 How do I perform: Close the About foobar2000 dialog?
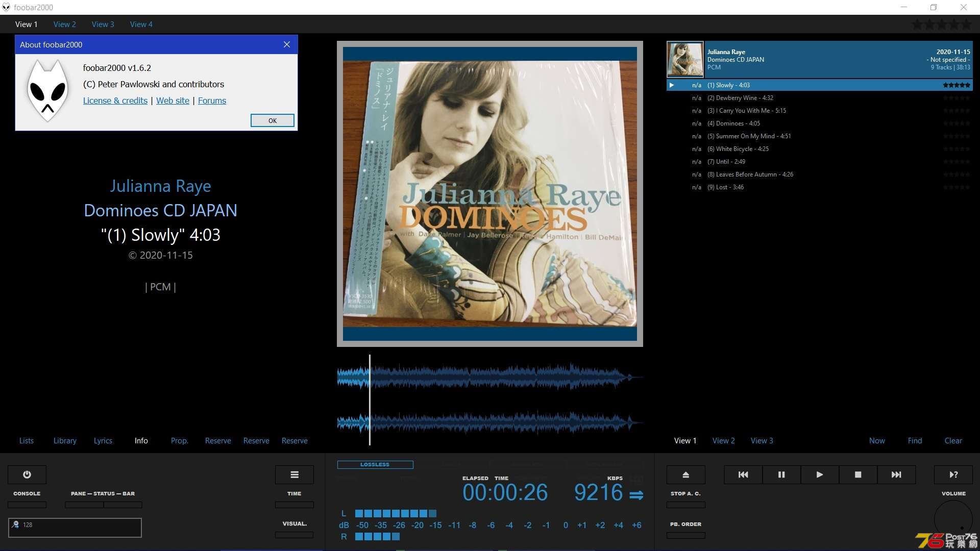pos(287,44)
